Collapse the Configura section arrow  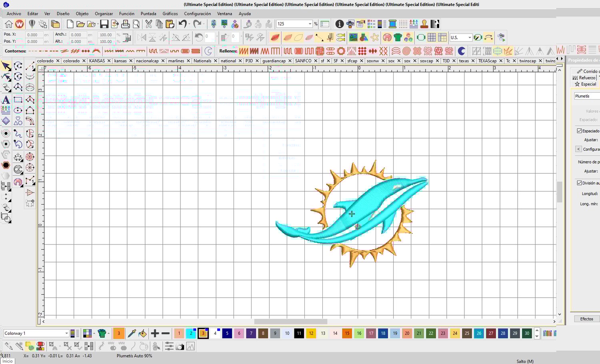coord(578,149)
